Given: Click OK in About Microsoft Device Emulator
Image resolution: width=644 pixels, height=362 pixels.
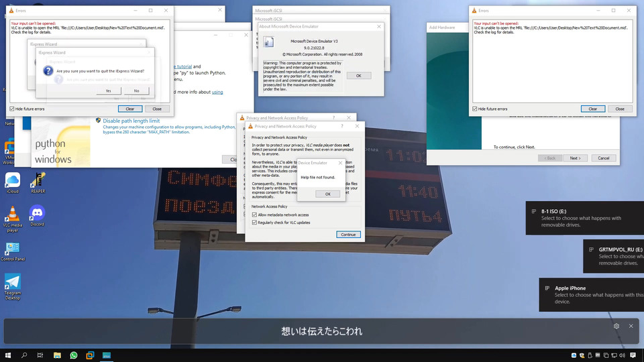Looking at the screenshot, I should 358,76.
